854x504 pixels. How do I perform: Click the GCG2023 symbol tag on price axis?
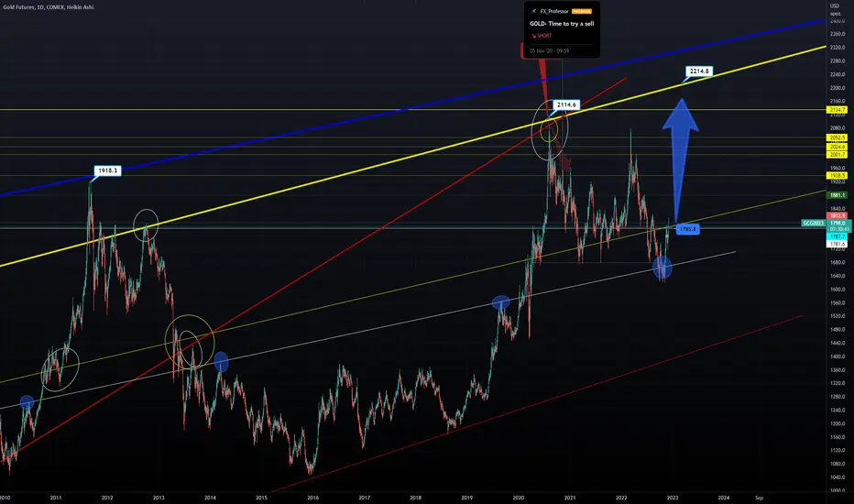point(814,224)
